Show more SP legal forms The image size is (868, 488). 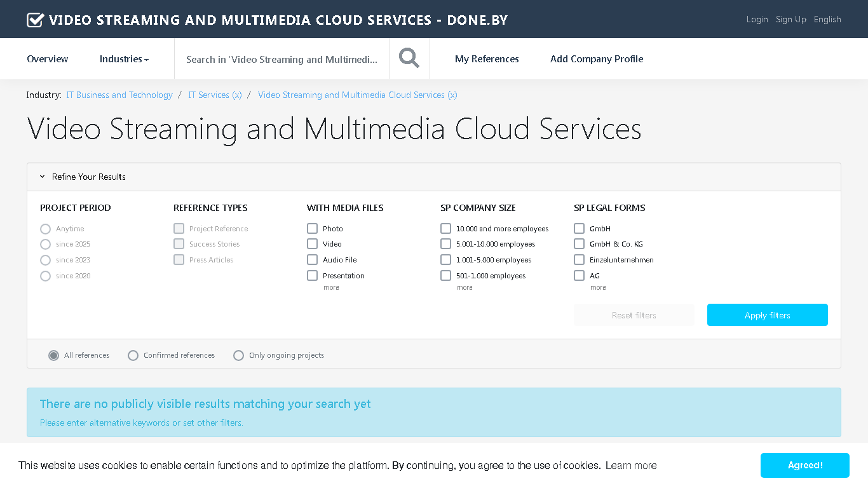[x=598, y=288]
